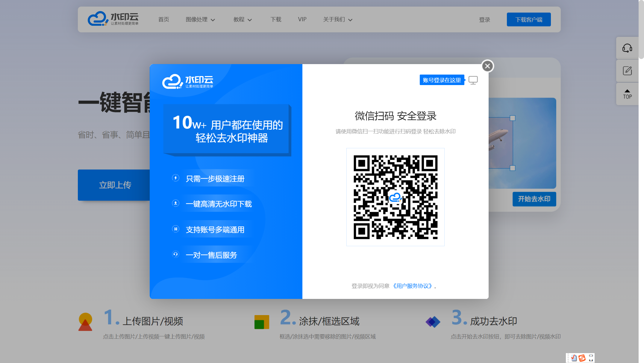Click the blue diamond icon beside 成功去水印
The image size is (644, 363).
point(433,322)
